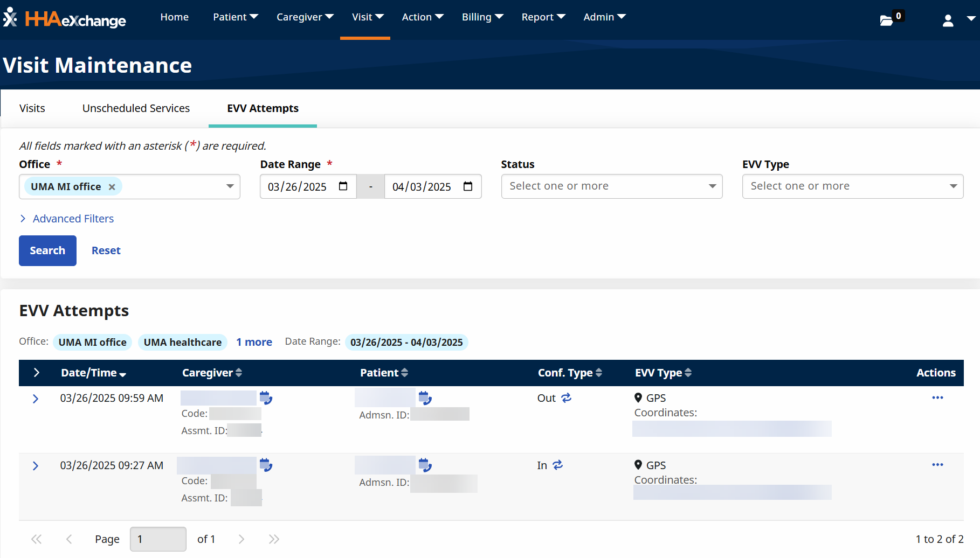Open the Status dropdown
980x558 pixels.
[611, 186]
